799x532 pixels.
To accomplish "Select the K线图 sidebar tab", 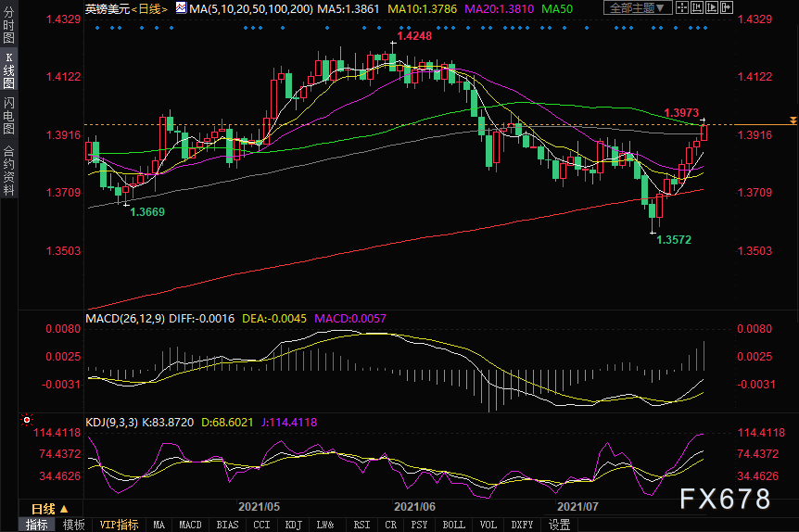I will [x=8, y=70].
